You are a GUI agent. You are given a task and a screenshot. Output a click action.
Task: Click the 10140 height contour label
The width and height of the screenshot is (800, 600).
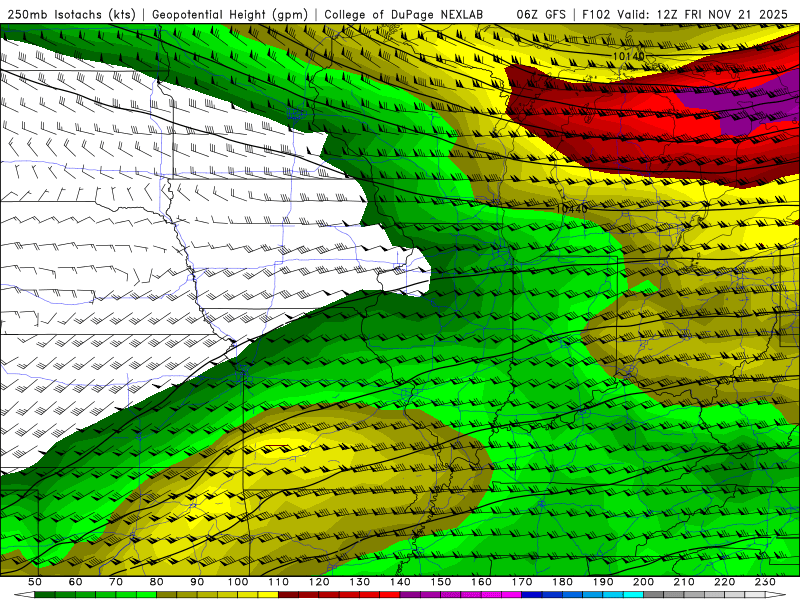[x=628, y=56]
